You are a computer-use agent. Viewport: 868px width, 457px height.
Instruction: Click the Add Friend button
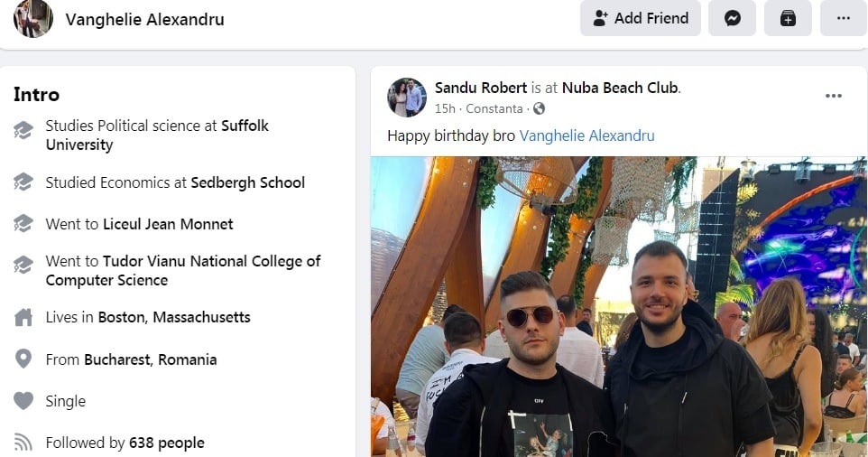point(641,18)
